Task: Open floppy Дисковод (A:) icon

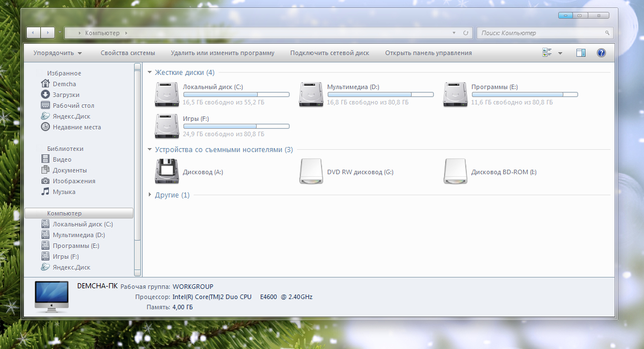Action: point(167,171)
